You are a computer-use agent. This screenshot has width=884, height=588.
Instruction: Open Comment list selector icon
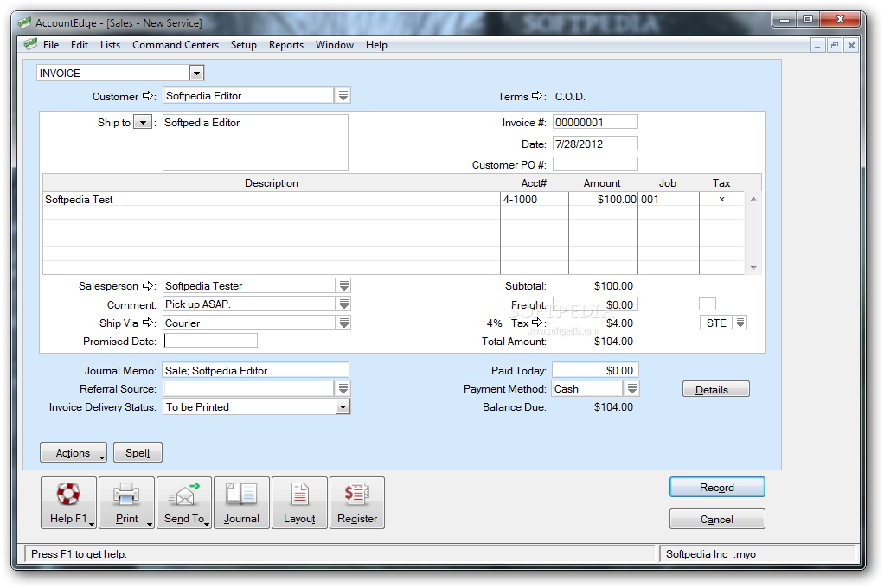(x=343, y=304)
